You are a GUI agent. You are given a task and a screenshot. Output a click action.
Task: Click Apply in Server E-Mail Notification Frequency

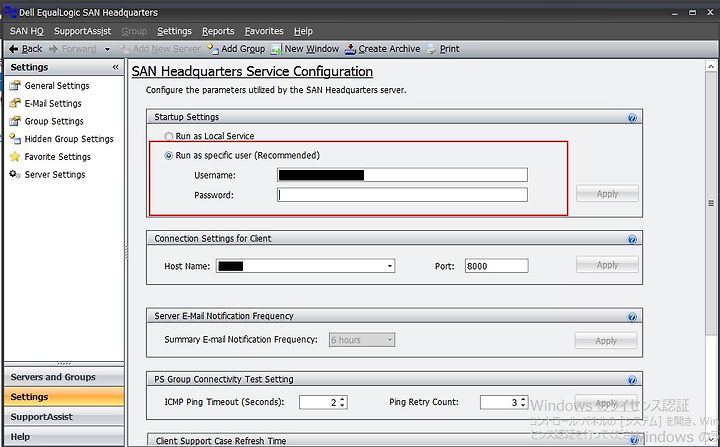[606, 341]
